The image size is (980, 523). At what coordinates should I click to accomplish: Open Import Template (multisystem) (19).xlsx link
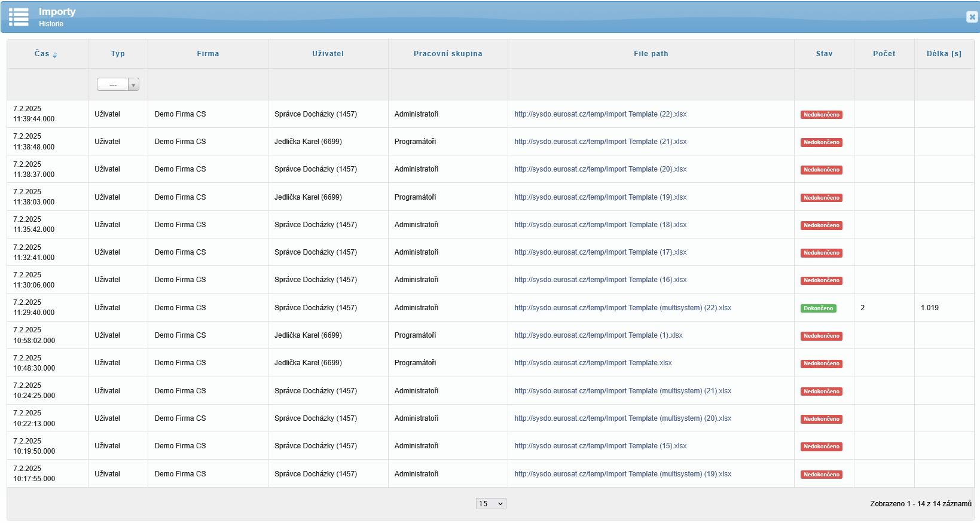[x=622, y=474]
